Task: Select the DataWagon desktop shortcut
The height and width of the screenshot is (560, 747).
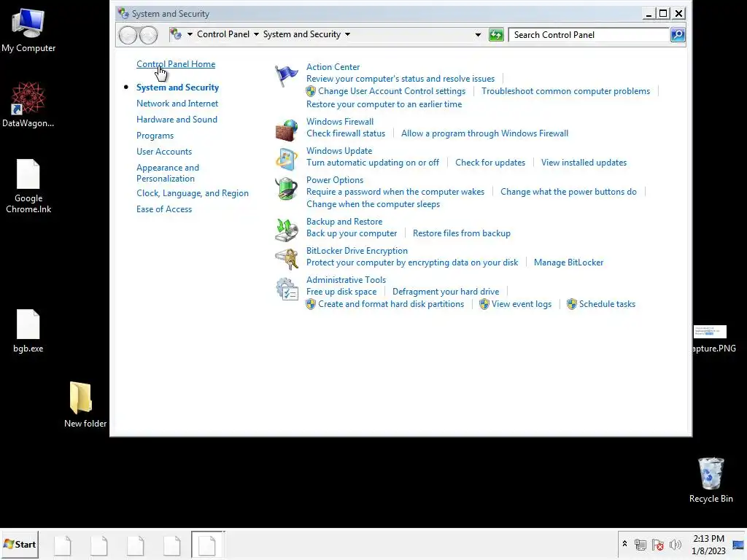Action: pyautogui.click(x=28, y=104)
